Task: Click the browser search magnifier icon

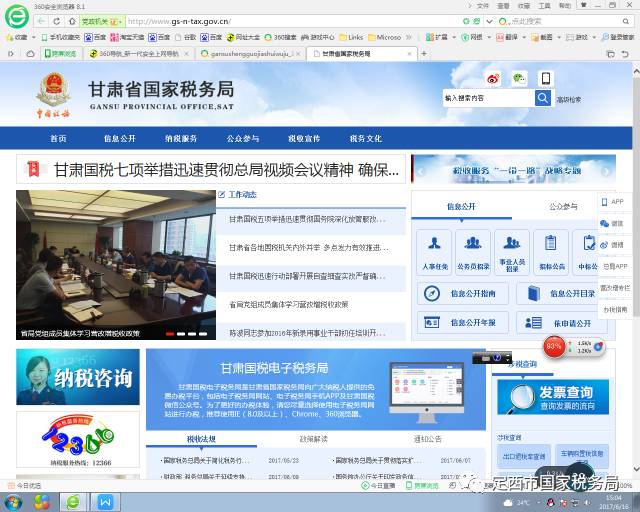Action: point(625,21)
